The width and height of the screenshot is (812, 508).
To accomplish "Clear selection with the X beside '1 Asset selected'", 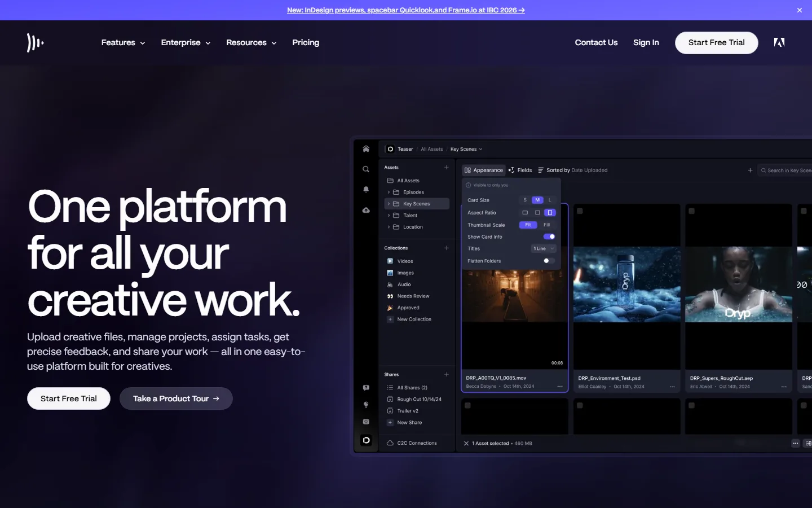I will click(x=466, y=444).
